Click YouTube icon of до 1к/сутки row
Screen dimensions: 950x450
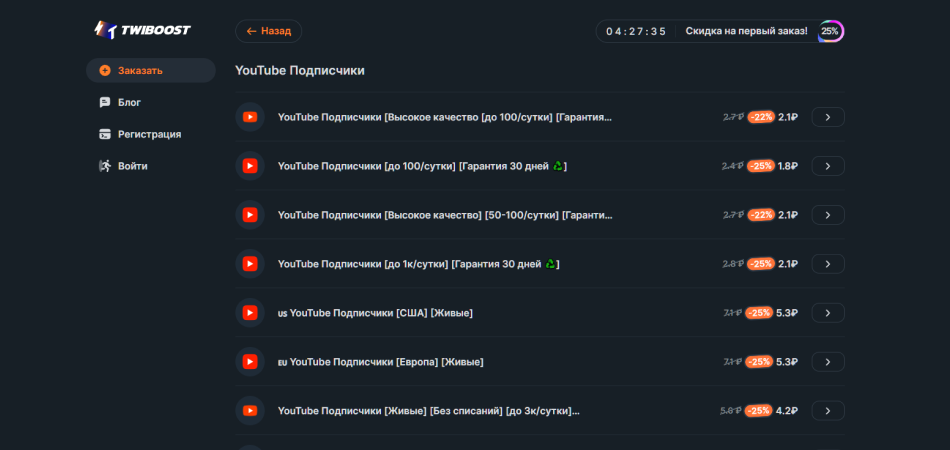point(250,264)
